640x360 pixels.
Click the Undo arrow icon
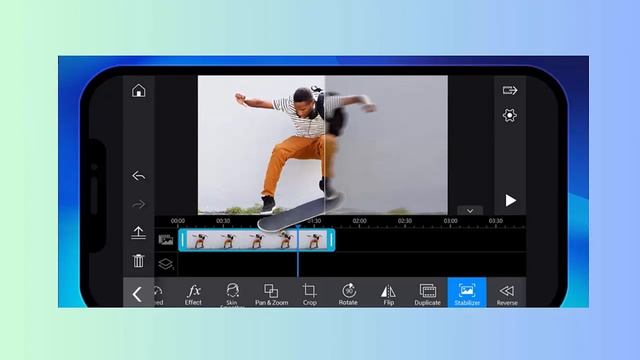tap(139, 176)
